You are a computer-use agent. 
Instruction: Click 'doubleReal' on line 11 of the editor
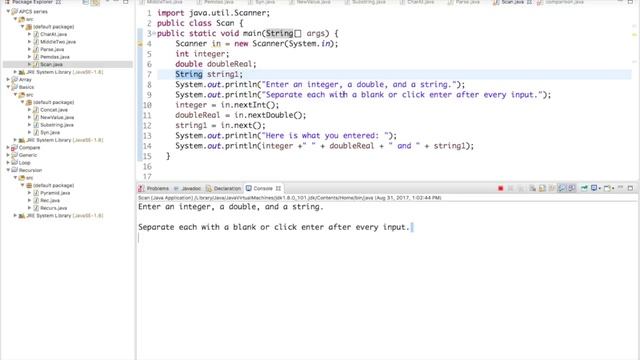click(x=198, y=115)
